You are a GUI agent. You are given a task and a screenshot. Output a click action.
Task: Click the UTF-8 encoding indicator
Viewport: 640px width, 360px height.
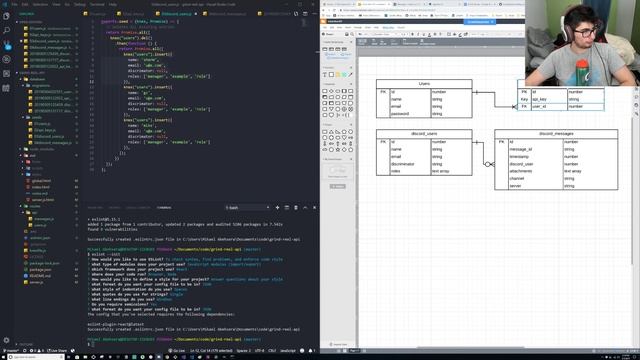point(259,351)
